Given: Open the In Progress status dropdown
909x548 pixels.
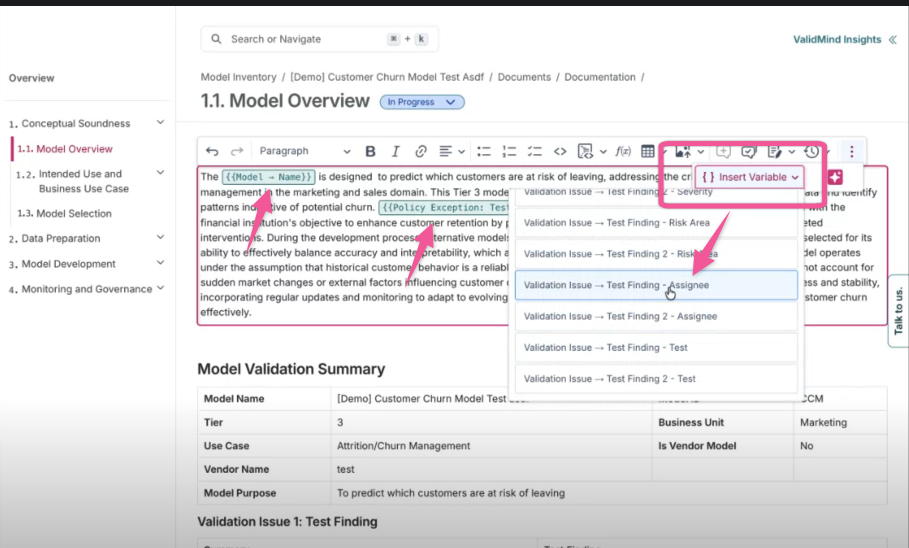Looking at the screenshot, I should (422, 102).
